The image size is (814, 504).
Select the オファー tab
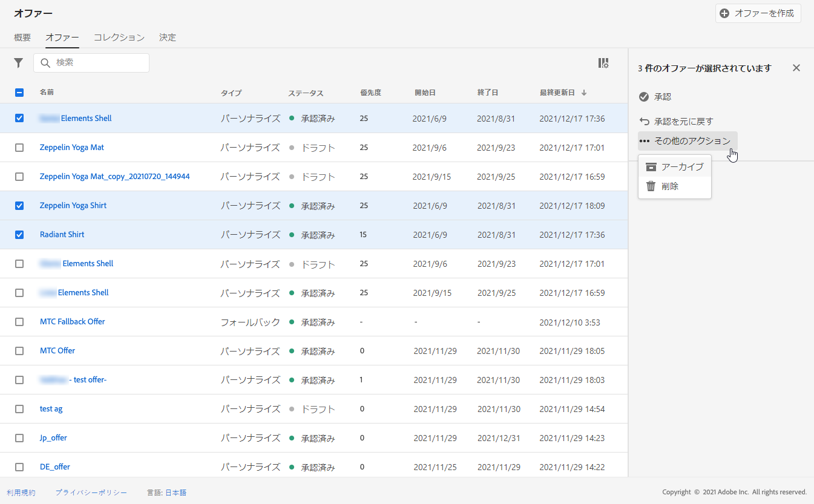[62, 38]
